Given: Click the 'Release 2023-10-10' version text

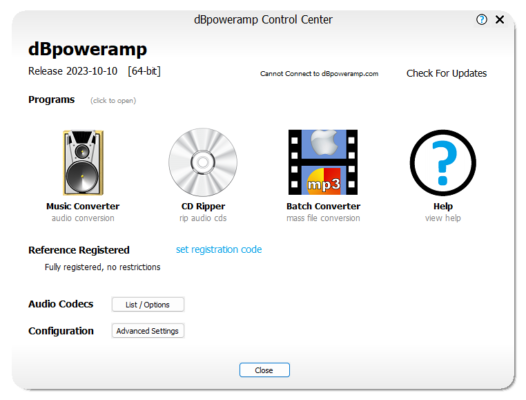Looking at the screenshot, I should tap(73, 71).
